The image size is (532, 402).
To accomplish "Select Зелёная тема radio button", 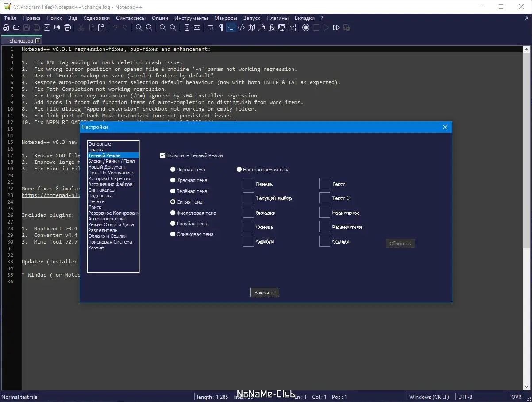I will point(173,191).
